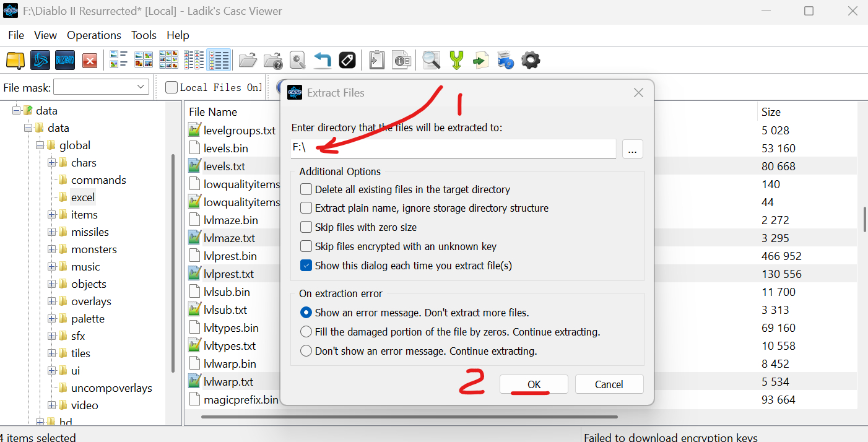Screen dimensions: 868x442
Task: Check Skip files encrypted with unknown key
Action: click(x=306, y=246)
